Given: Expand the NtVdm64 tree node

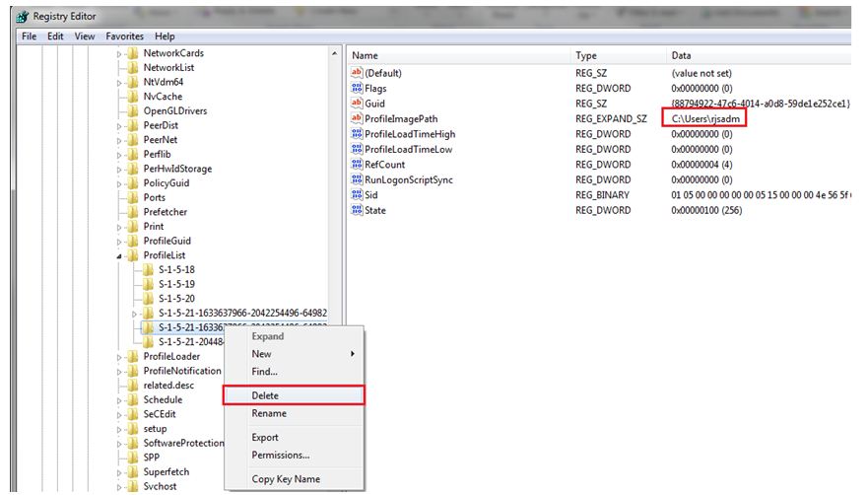Looking at the screenshot, I should click(120, 83).
